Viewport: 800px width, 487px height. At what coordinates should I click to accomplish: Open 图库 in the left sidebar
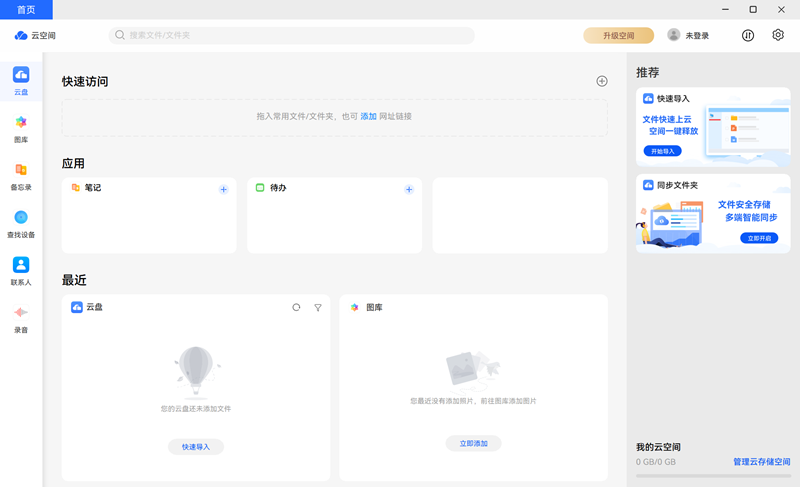(x=21, y=128)
